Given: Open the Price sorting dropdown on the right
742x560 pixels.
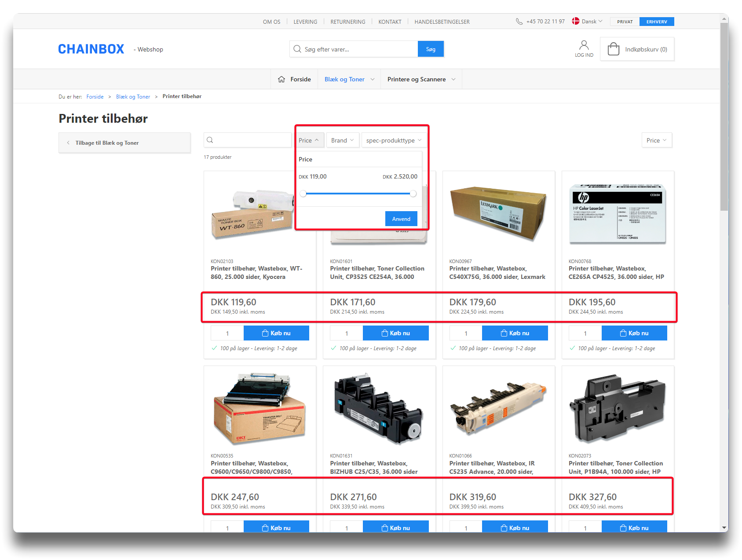Looking at the screenshot, I should coord(656,140).
